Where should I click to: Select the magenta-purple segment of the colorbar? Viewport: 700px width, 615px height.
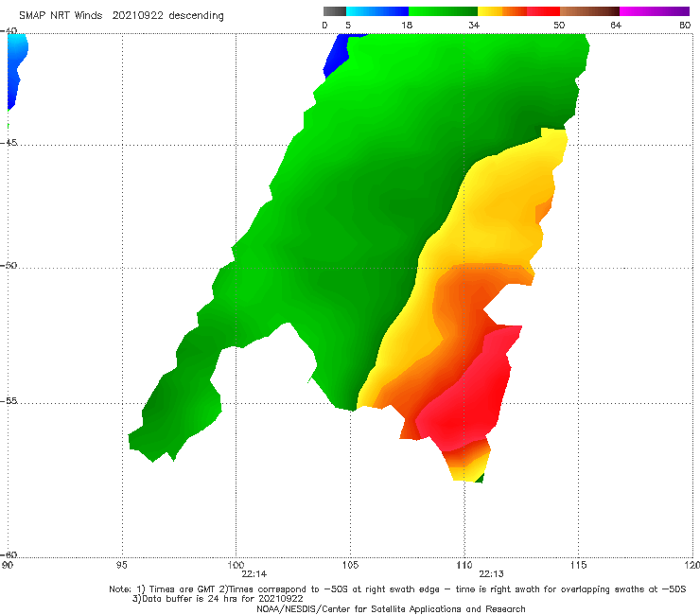point(655,11)
